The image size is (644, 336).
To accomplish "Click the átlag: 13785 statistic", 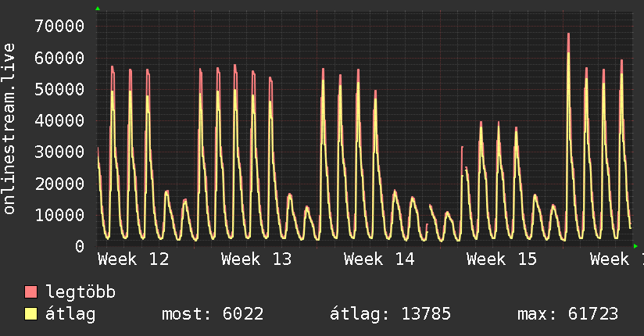I will [x=390, y=314].
